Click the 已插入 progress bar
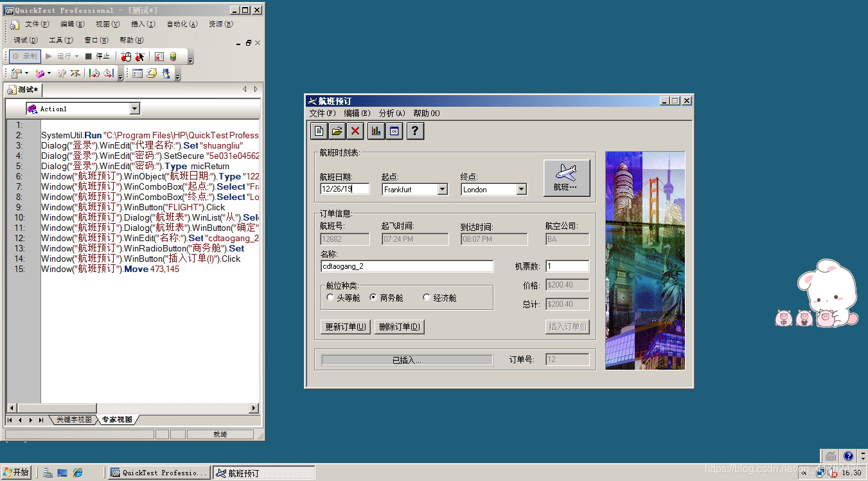The width and height of the screenshot is (868, 481). point(405,359)
